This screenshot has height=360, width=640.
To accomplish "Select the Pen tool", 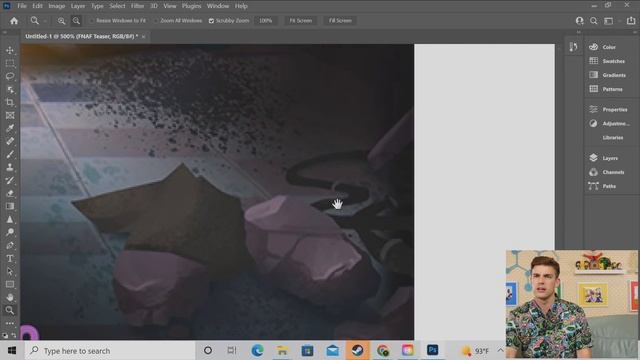I will tap(10, 245).
